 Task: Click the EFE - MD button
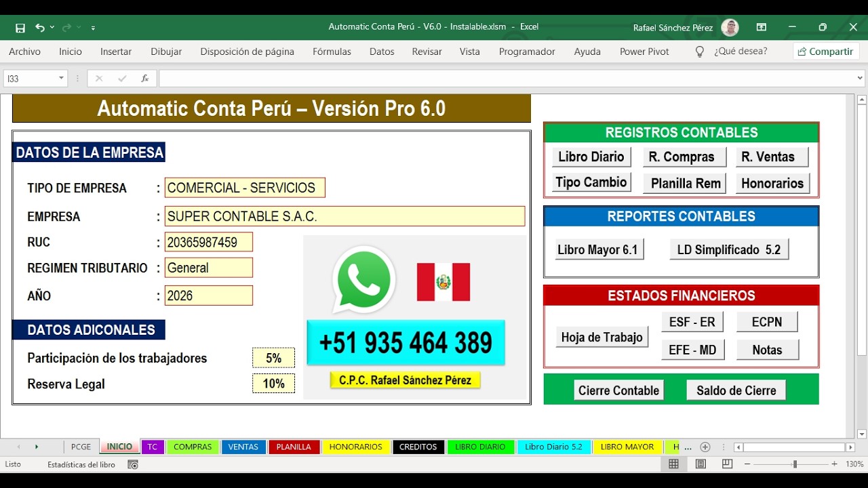click(x=692, y=350)
